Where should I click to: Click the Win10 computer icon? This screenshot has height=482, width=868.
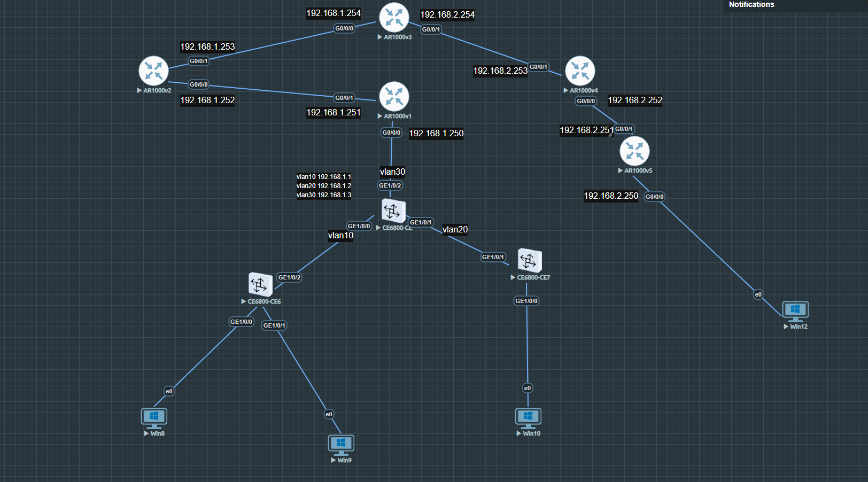pyautogui.click(x=528, y=417)
